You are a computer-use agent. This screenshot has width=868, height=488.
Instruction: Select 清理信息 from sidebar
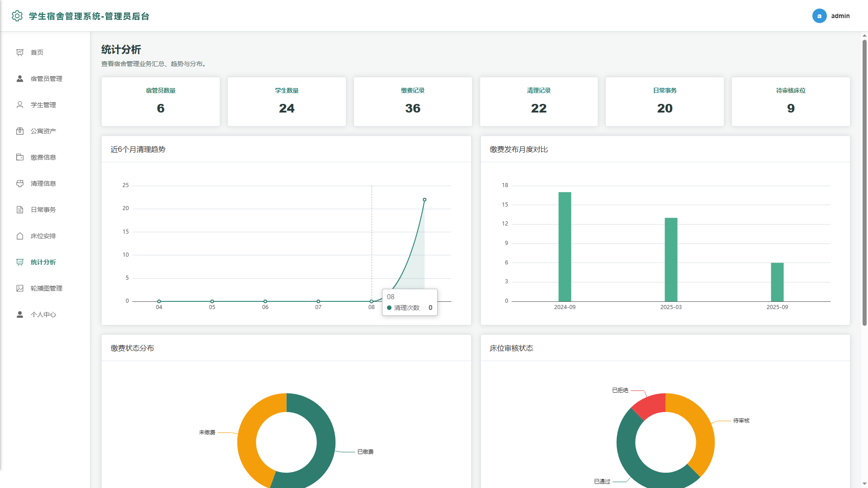click(45, 183)
